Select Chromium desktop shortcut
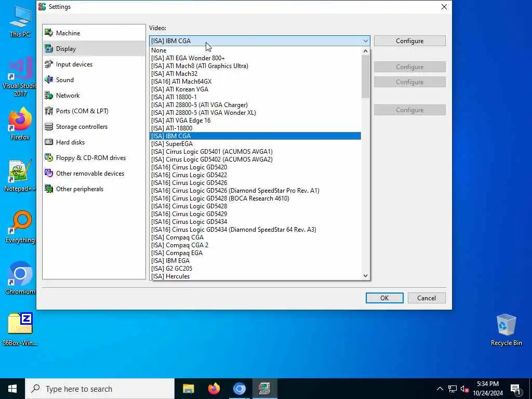The image size is (532, 399). point(20,278)
